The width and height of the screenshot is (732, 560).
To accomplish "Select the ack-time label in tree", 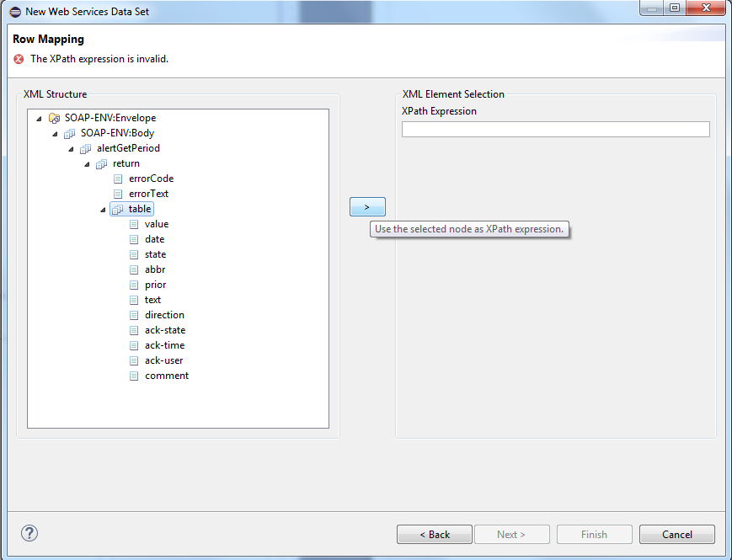I will click(x=164, y=345).
